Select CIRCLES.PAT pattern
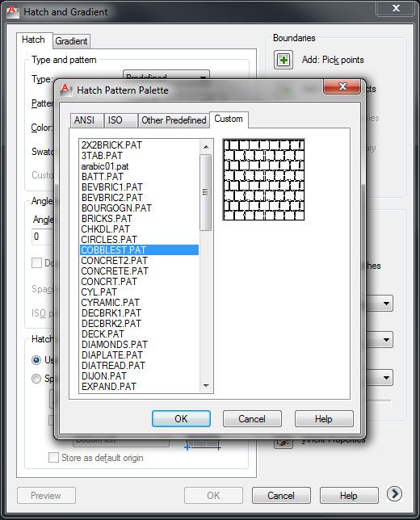 click(x=140, y=240)
